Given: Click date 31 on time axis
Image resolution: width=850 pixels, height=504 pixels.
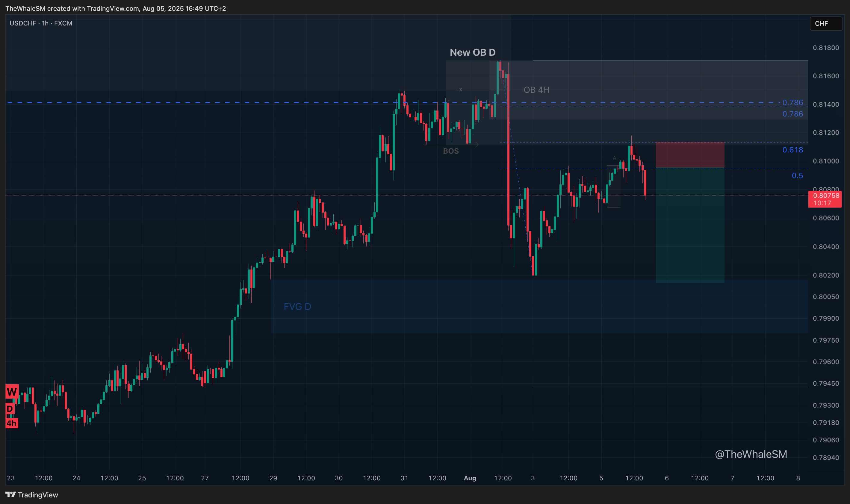Looking at the screenshot, I should click(404, 478).
